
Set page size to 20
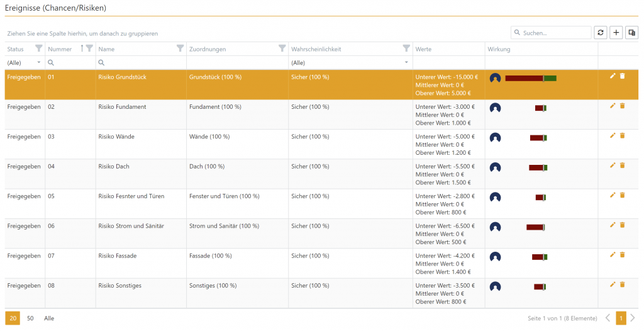coord(13,318)
